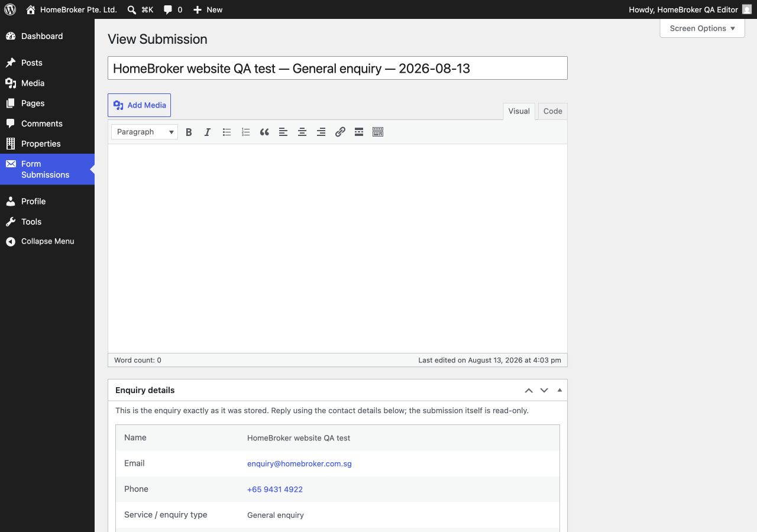This screenshot has height=532, width=757.
Task: Click the Tools wrench icon
Action: (11, 222)
